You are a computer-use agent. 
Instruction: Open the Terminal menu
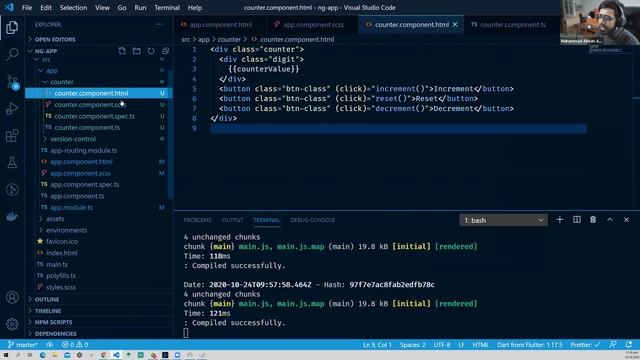167,8
